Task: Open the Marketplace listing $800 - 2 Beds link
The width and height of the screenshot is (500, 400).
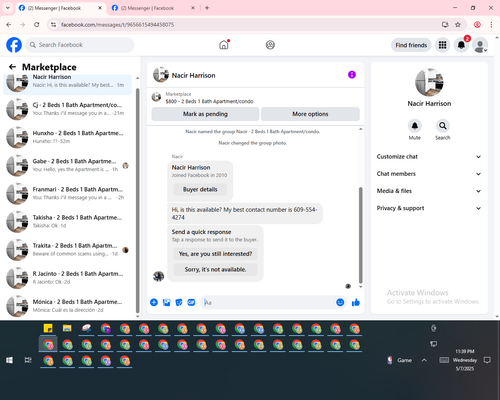Action: tap(209, 101)
